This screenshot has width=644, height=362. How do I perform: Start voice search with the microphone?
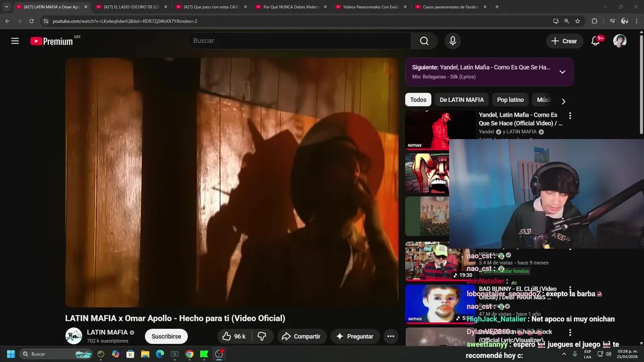tap(453, 41)
